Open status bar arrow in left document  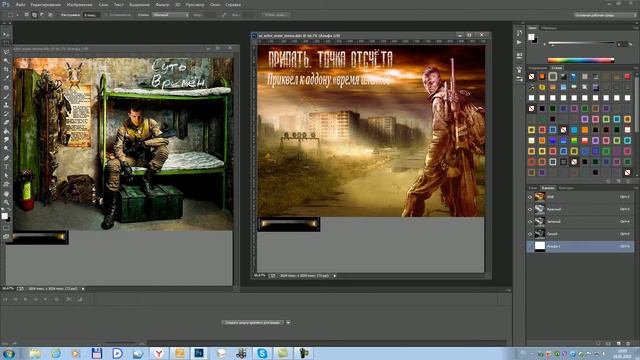tap(83, 289)
